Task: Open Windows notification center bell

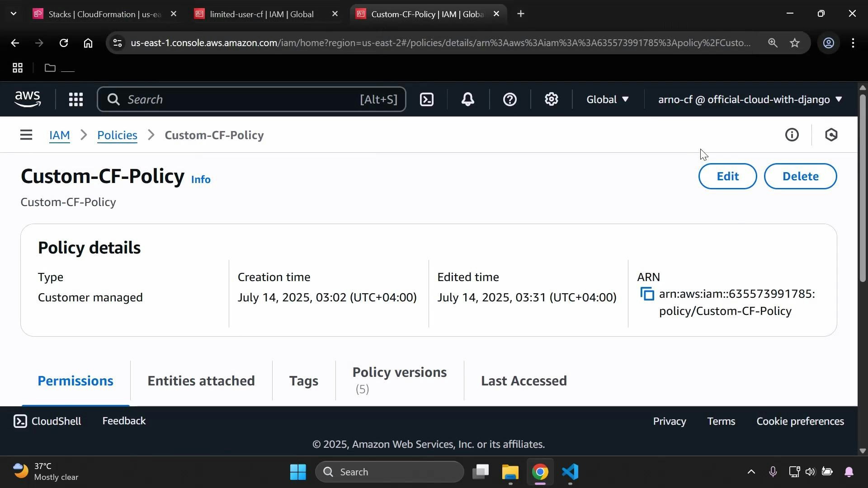Action: pyautogui.click(x=849, y=472)
